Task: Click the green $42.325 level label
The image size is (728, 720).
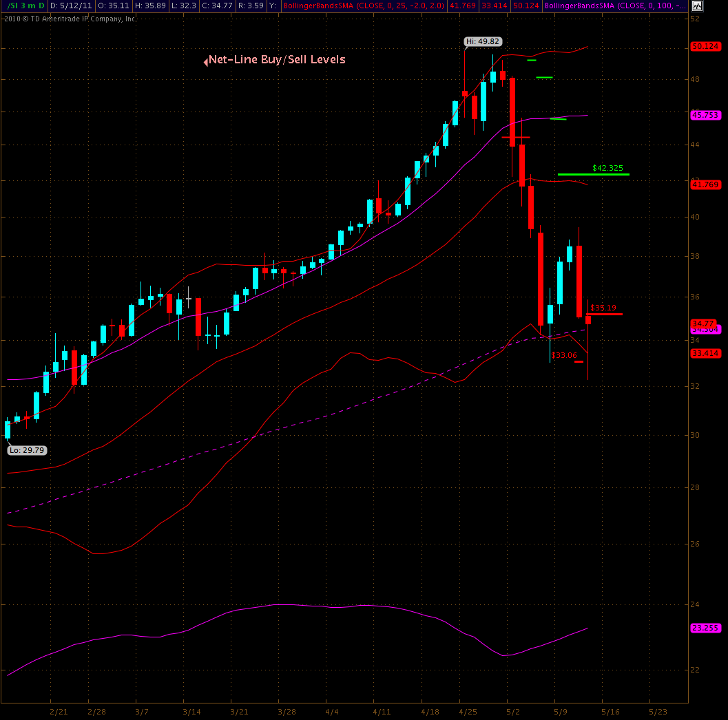Action: [607, 167]
